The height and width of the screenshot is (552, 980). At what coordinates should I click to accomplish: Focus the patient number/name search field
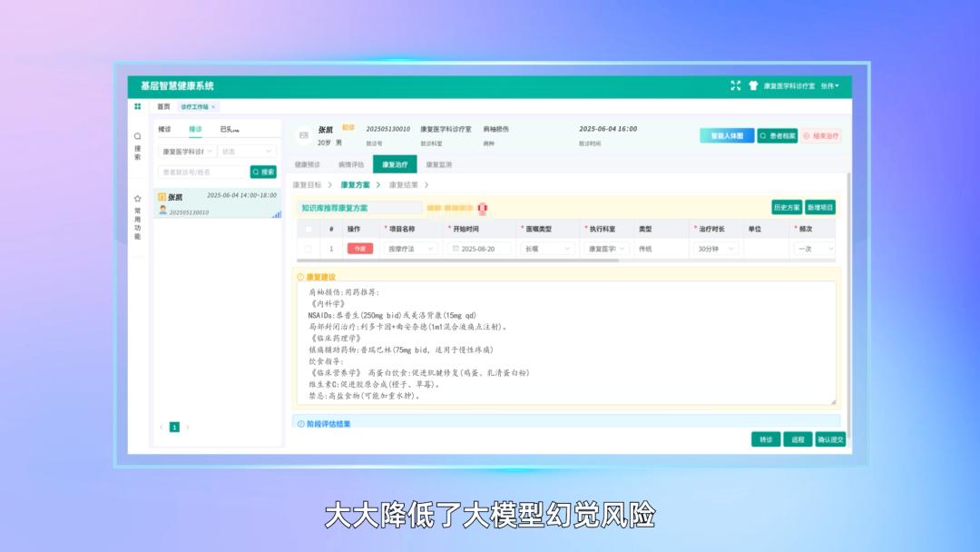203,172
